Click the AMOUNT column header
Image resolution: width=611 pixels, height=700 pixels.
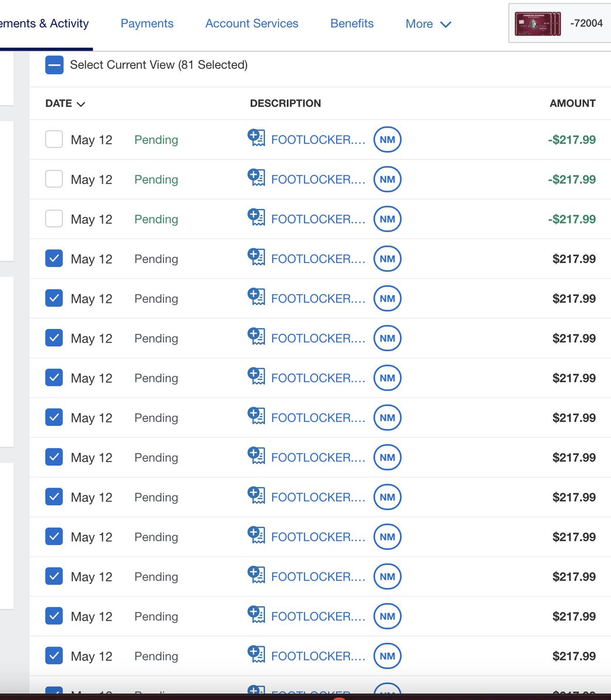click(x=572, y=103)
